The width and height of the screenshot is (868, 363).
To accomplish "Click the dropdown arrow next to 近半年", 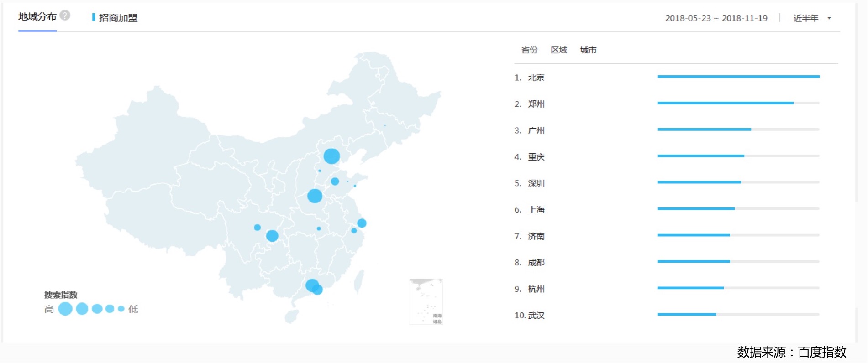I will click(x=829, y=18).
